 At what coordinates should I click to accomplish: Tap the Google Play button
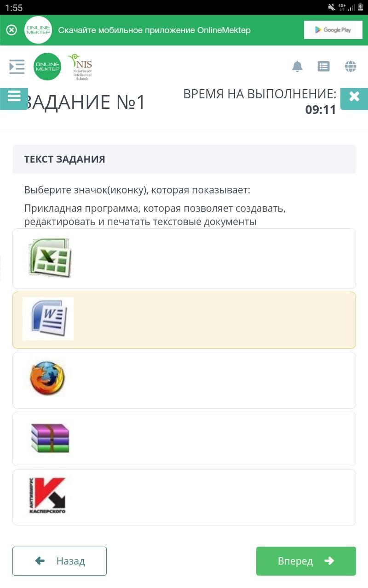point(333,30)
